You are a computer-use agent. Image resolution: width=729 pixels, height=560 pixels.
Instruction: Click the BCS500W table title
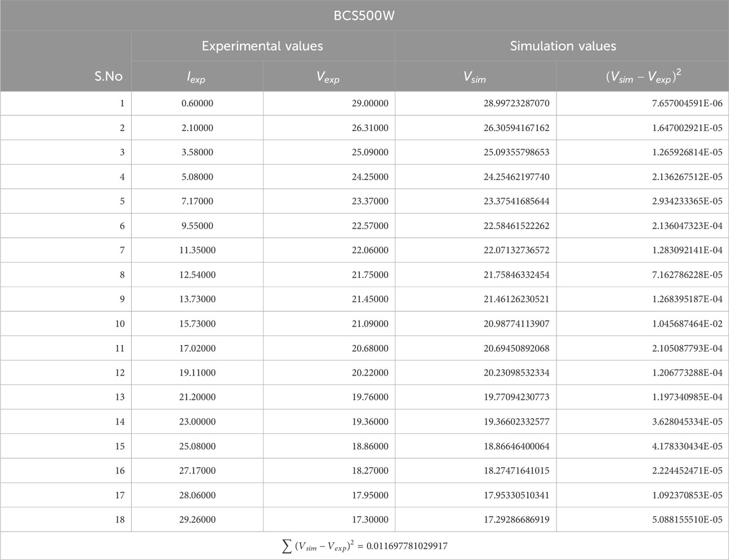pos(364,16)
